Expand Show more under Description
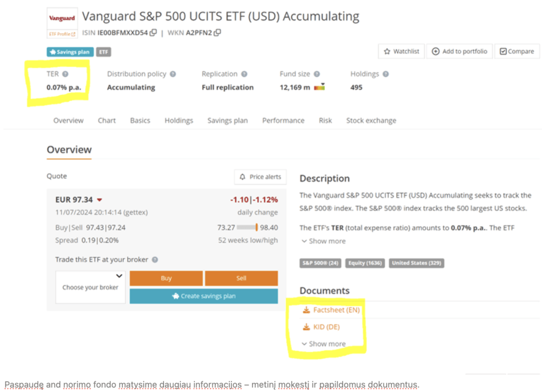This screenshot has width=542, height=392. [323, 241]
